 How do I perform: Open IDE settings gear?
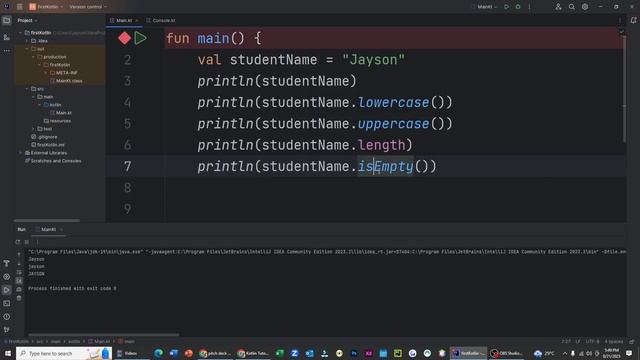tap(585, 7)
